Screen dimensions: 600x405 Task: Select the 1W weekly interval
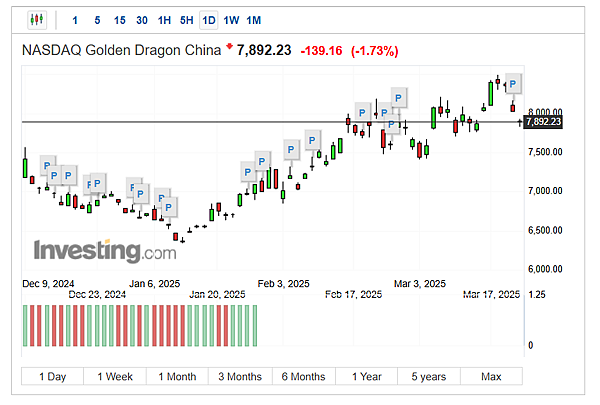click(231, 20)
